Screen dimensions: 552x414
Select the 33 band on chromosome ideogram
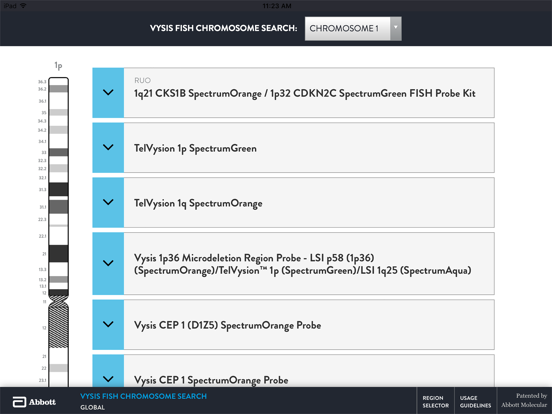58,152
